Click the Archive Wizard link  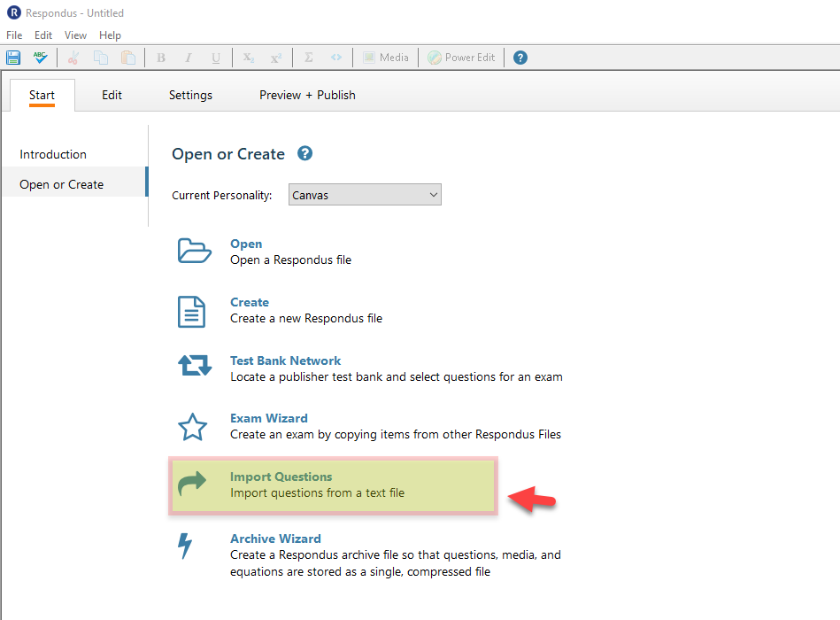click(x=276, y=539)
